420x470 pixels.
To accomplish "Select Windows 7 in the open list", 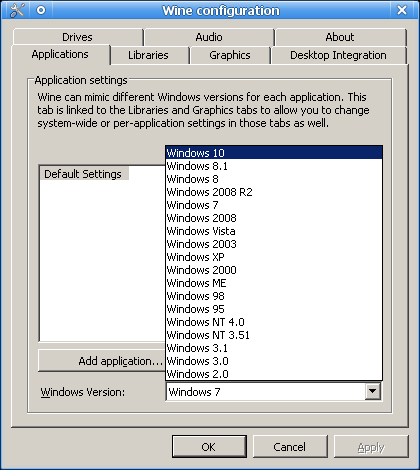I will [274, 205].
